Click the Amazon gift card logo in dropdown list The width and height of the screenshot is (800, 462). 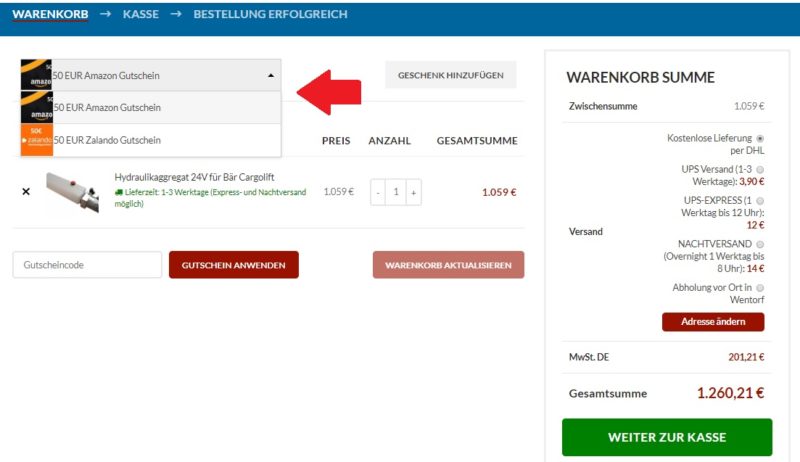coord(37,108)
